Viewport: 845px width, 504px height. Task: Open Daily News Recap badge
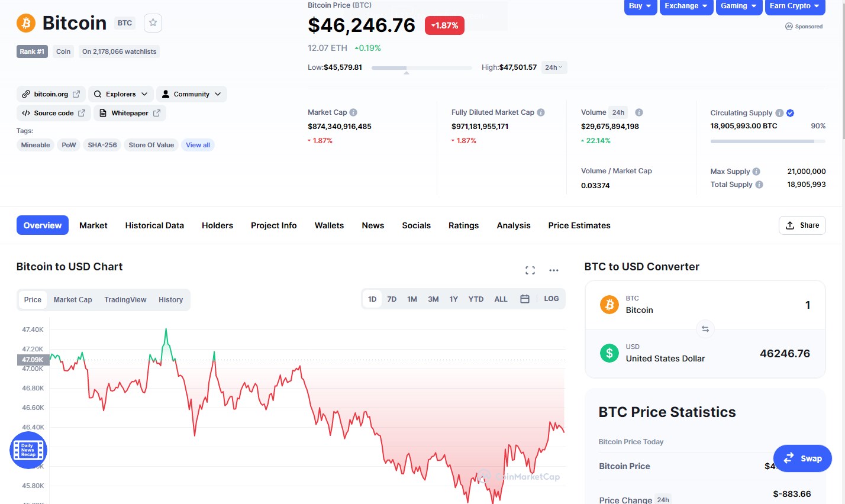click(x=28, y=450)
